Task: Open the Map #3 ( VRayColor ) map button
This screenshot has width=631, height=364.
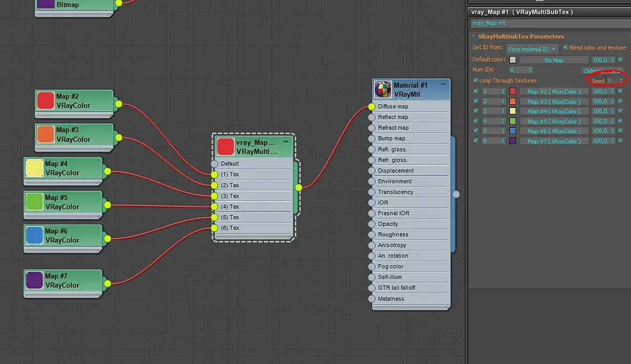Action: pyautogui.click(x=554, y=102)
